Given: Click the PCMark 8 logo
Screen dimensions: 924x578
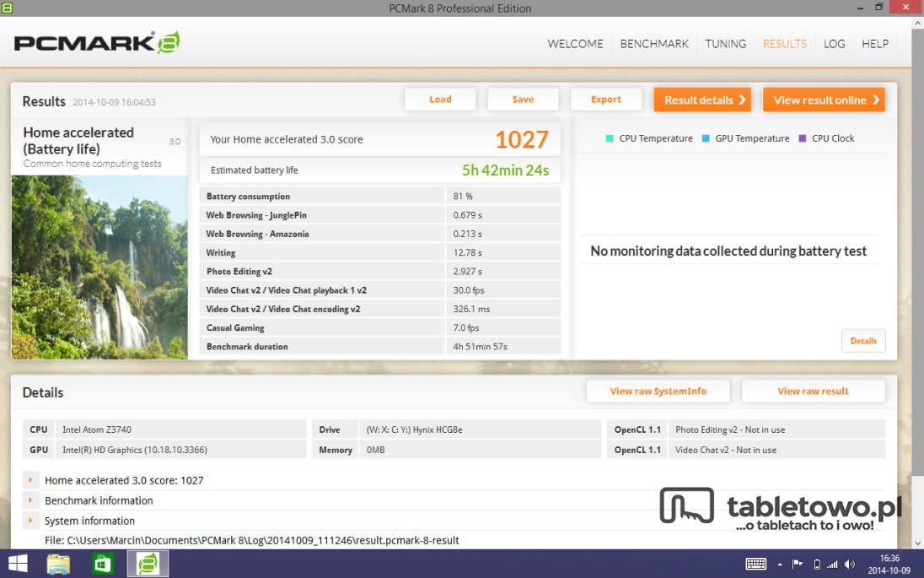Looking at the screenshot, I should click(97, 42).
